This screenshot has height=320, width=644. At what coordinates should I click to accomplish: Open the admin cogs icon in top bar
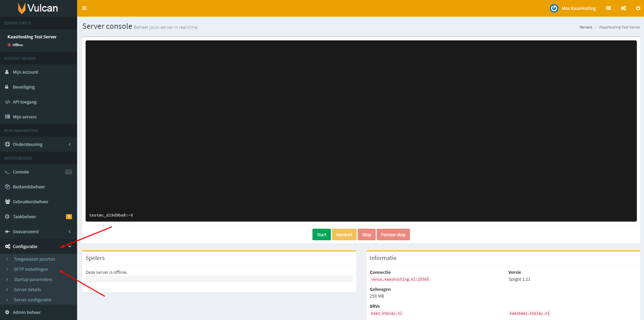pyautogui.click(x=623, y=8)
